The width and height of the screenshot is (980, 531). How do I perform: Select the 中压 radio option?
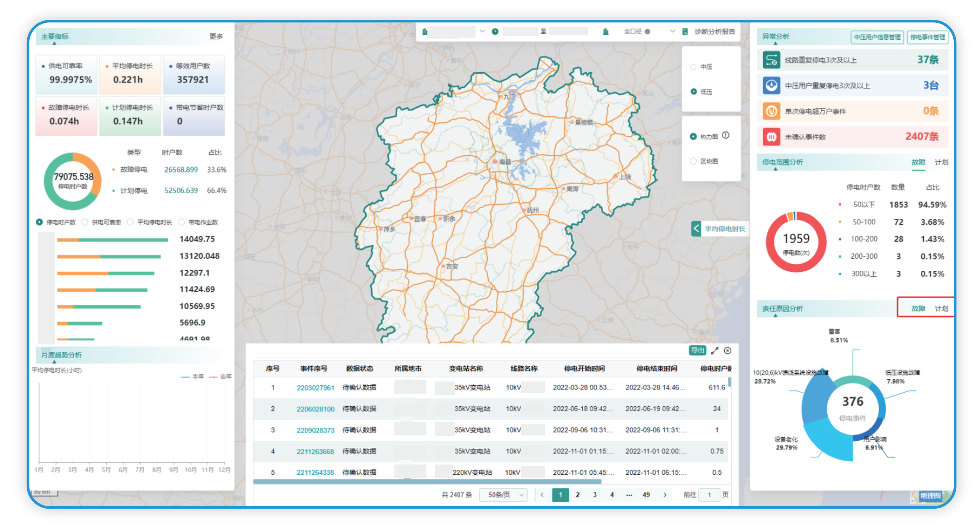point(693,67)
